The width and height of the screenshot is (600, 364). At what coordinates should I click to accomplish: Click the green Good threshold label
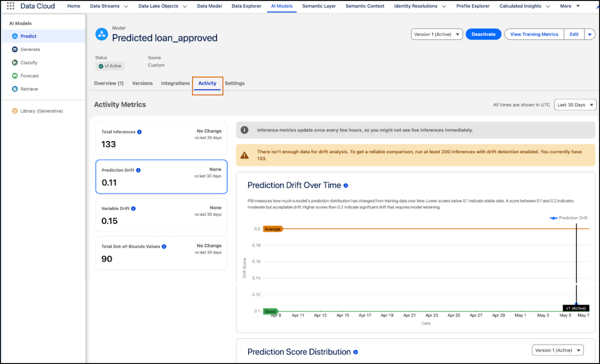point(270,312)
